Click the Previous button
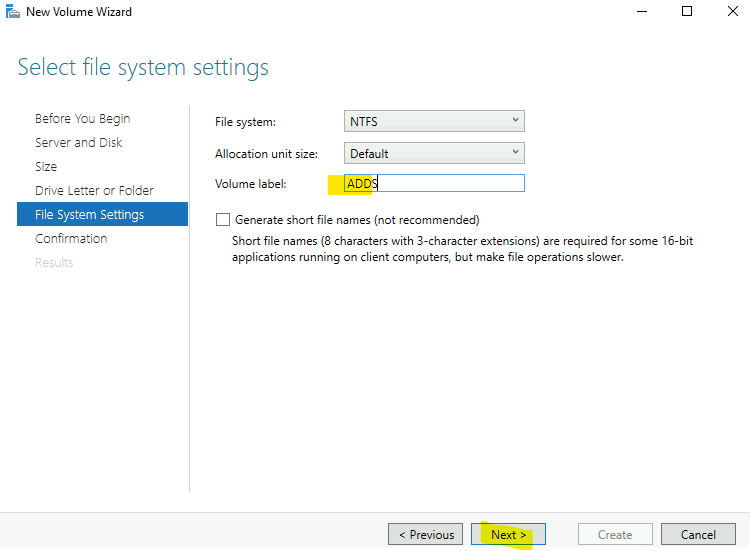Image resolution: width=750 pixels, height=551 pixels. [x=425, y=534]
